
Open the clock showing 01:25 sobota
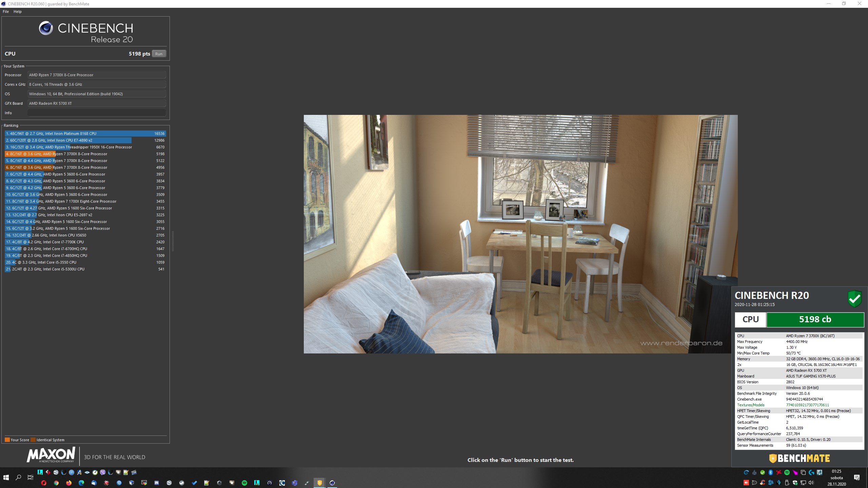(x=836, y=477)
